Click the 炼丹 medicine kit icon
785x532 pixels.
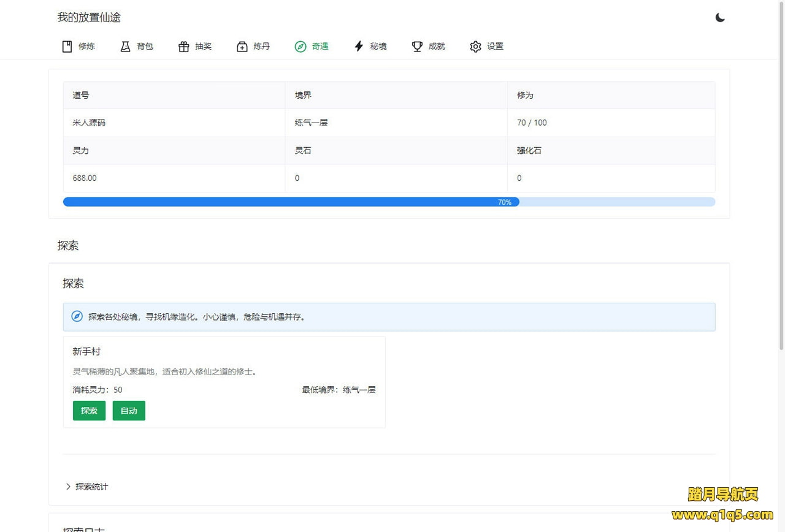tap(242, 47)
